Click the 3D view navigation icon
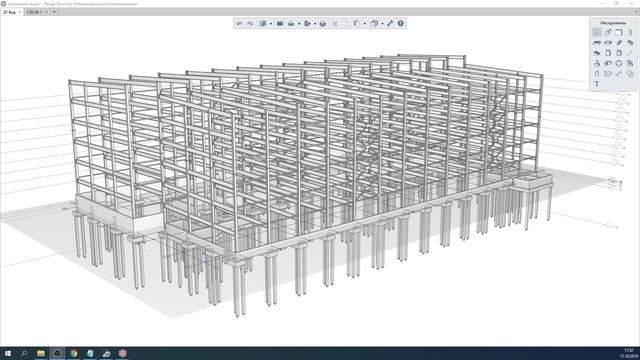Screen dimensions: 640x360 tap(262, 24)
